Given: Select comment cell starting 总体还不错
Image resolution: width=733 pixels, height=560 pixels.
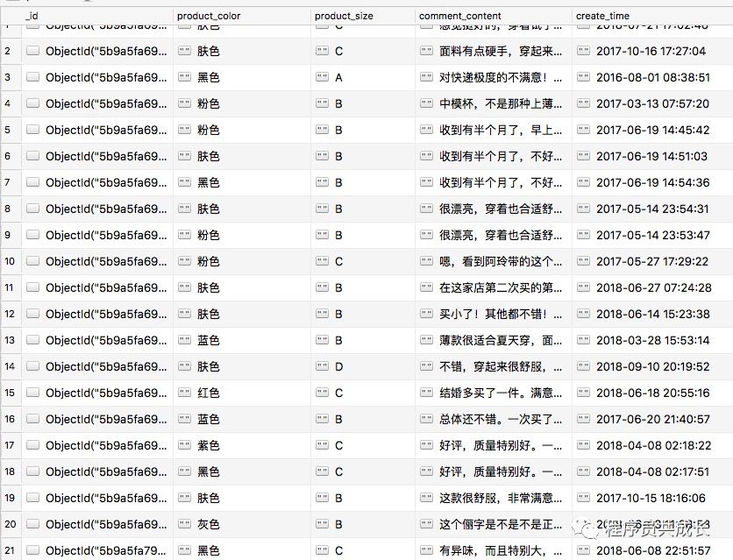Looking at the screenshot, I should 494,419.
